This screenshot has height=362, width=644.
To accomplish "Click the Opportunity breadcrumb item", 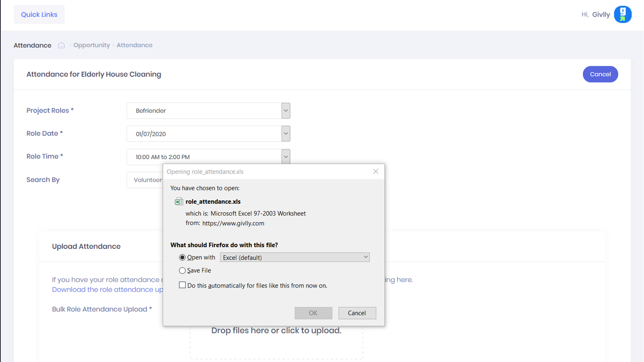I will [x=92, y=45].
